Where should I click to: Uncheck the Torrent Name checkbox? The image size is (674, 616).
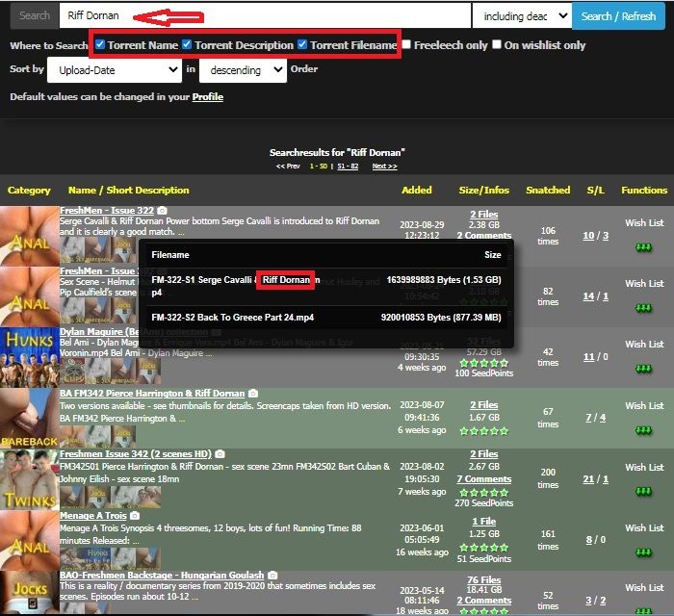point(100,44)
